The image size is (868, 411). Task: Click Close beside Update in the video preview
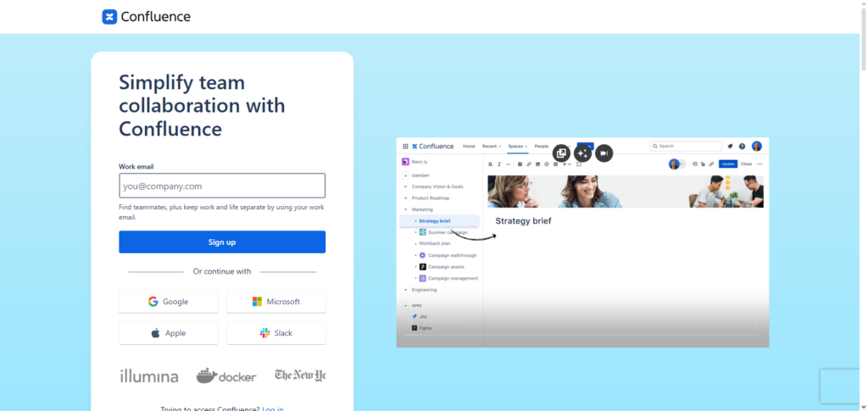746,164
